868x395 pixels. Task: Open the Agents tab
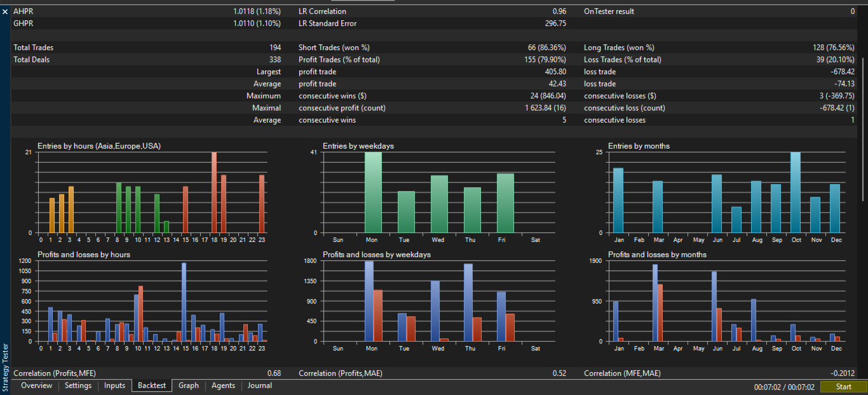(x=223, y=385)
